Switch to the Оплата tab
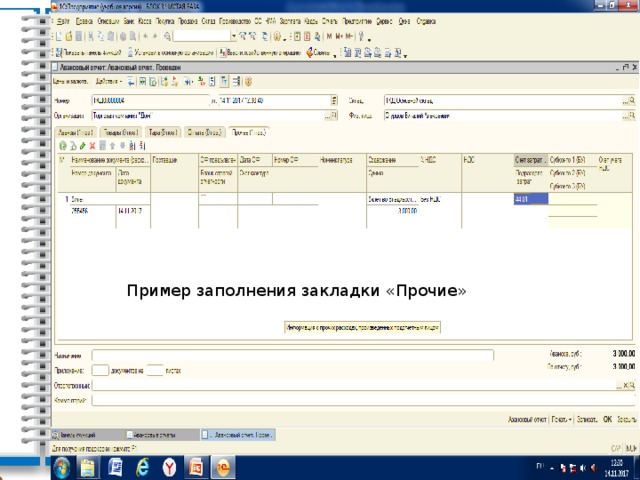 pos(204,133)
